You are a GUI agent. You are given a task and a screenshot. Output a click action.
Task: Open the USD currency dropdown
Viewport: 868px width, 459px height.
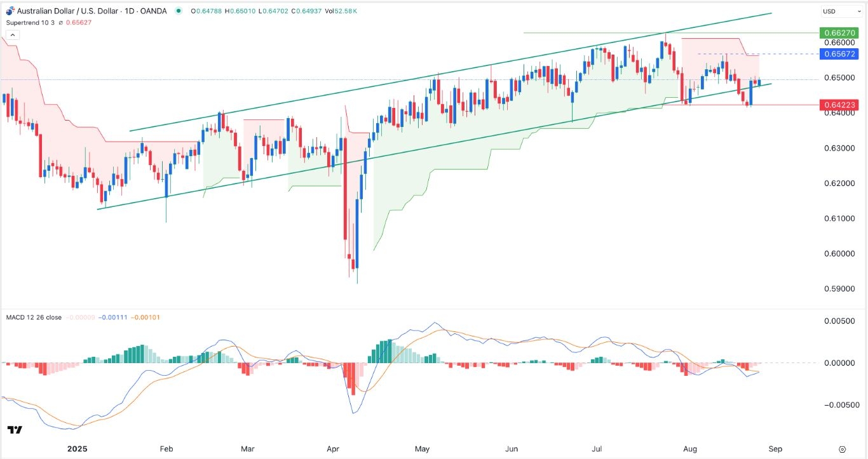(x=840, y=10)
